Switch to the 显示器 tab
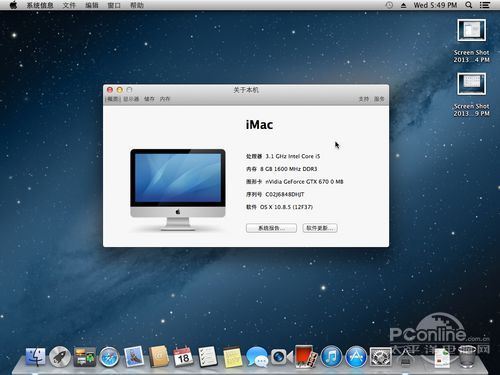Screen dimensions: 500x375 pyautogui.click(x=131, y=99)
